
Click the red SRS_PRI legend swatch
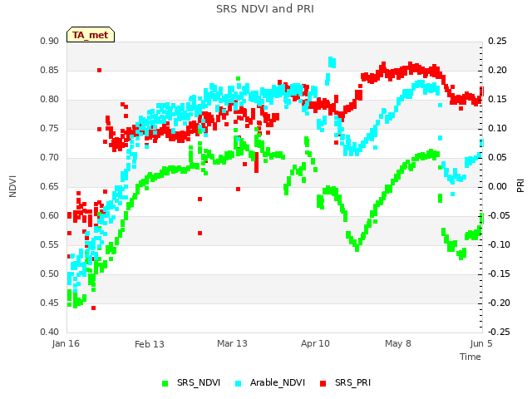click(x=323, y=383)
